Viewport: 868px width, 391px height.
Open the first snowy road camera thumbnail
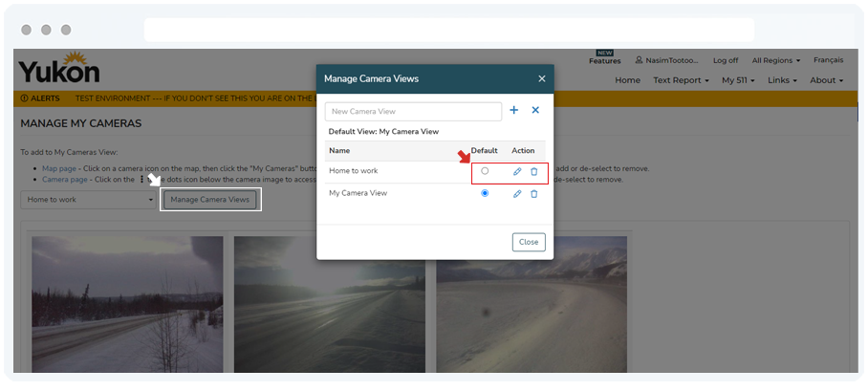click(127, 301)
